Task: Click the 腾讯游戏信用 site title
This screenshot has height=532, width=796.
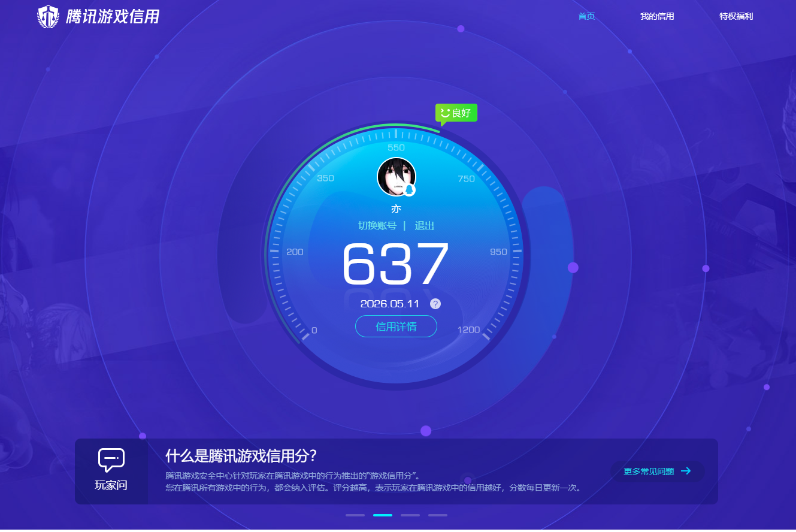Action: [x=112, y=16]
